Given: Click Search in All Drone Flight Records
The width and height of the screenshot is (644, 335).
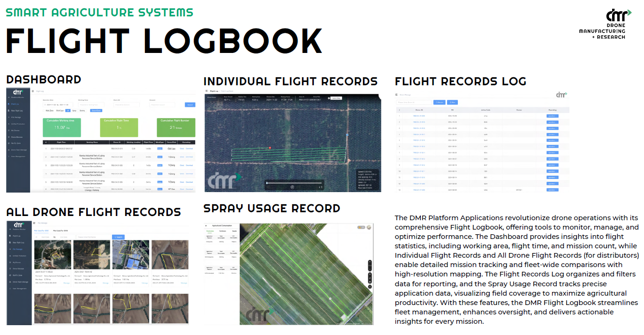Looking at the screenshot, I should [118, 237].
